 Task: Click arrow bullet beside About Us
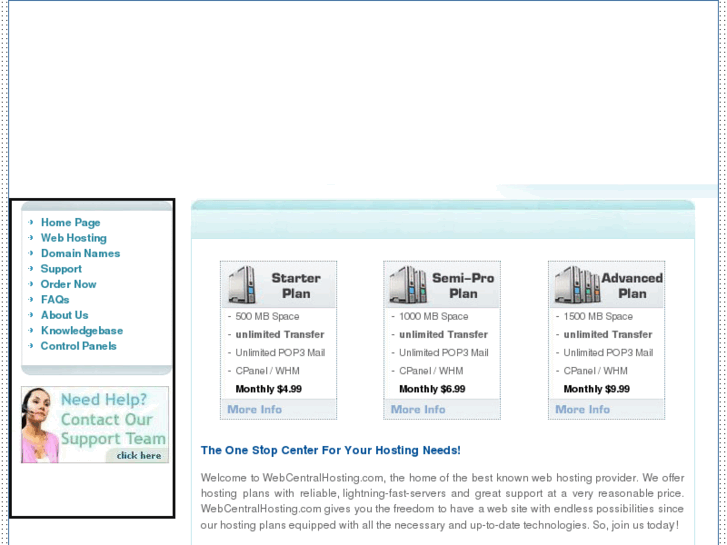click(31, 314)
